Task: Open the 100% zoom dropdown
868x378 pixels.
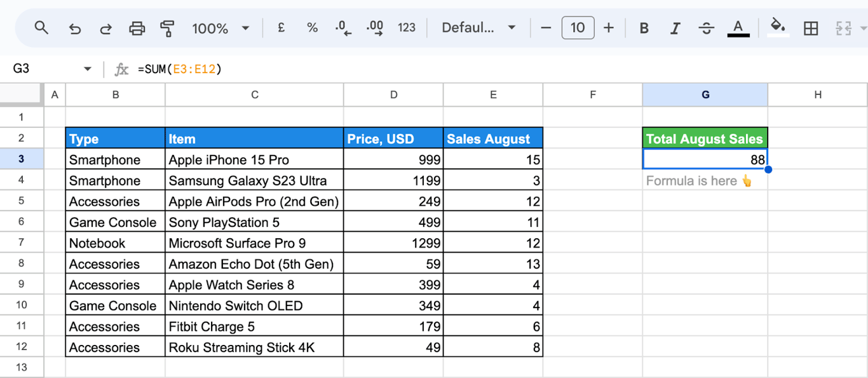Action: pyautogui.click(x=220, y=28)
